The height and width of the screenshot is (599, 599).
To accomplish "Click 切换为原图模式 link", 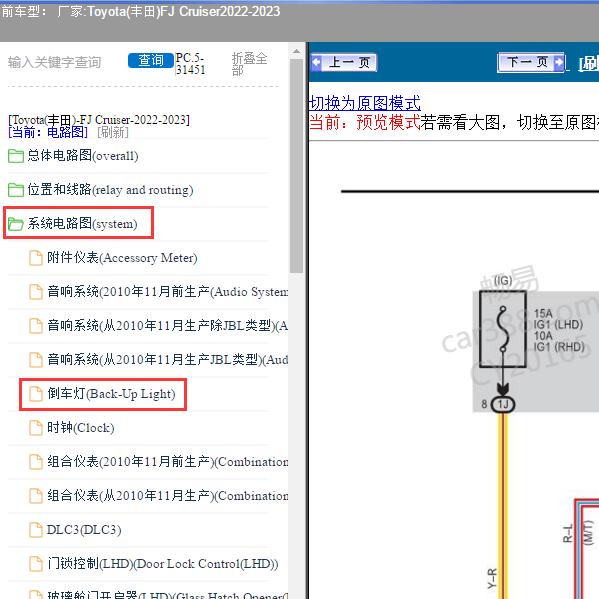I will [x=364, y=103].
